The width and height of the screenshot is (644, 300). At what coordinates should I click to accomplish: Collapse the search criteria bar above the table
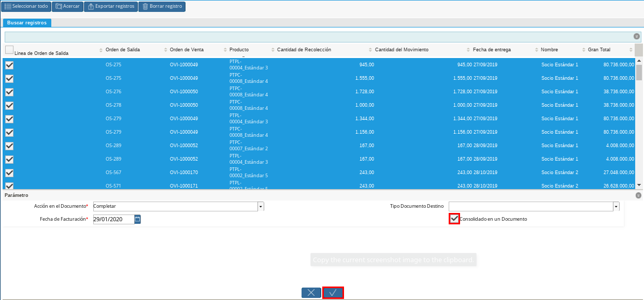[x=636, y=36]
